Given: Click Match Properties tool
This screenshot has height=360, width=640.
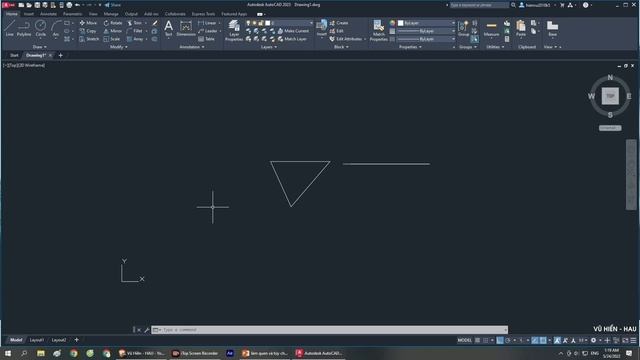Looking at the screenshot, I should coord(378,30).
